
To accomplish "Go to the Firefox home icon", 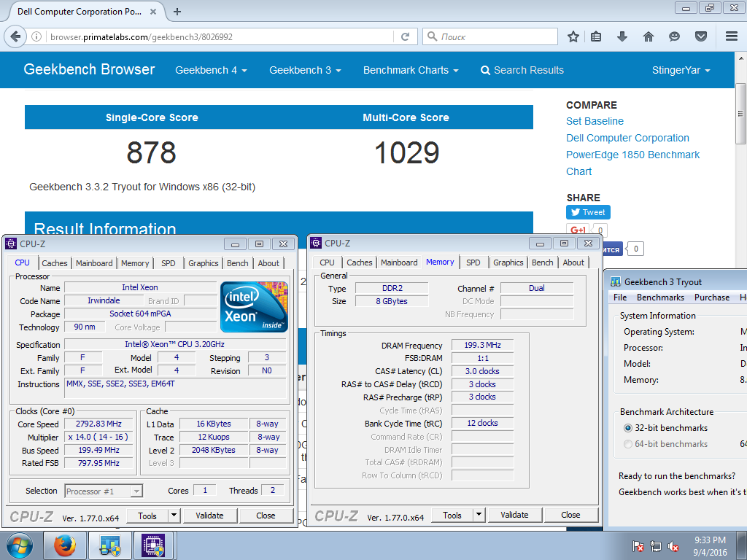I will [x=649, y=36].
